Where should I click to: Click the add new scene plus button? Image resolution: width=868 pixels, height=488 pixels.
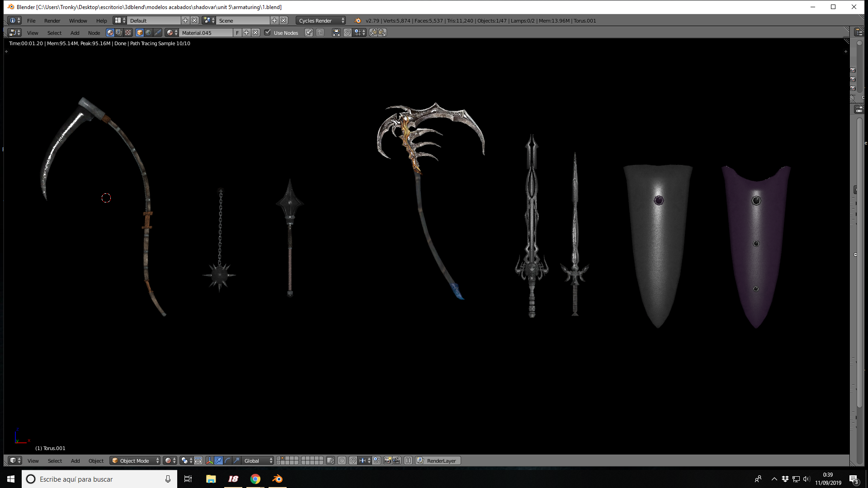274,20
